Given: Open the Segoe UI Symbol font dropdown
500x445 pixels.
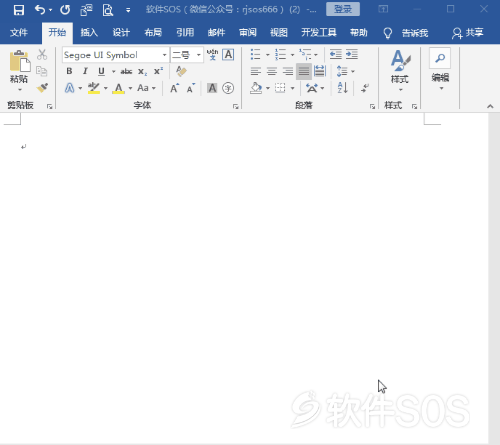Looking at the screenshot, I should (164, 55).
